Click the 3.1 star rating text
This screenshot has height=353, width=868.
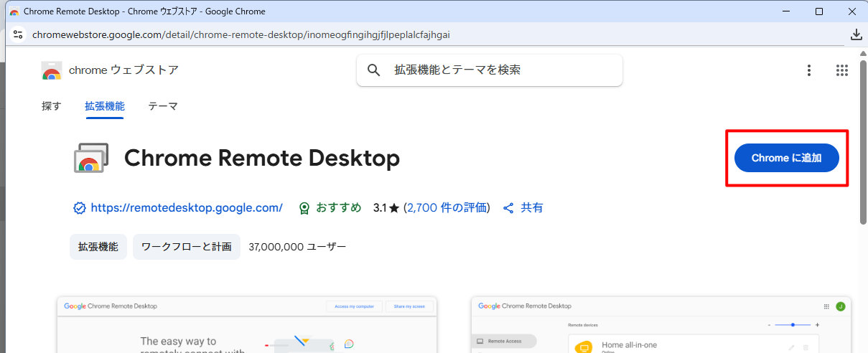(386, 208)
